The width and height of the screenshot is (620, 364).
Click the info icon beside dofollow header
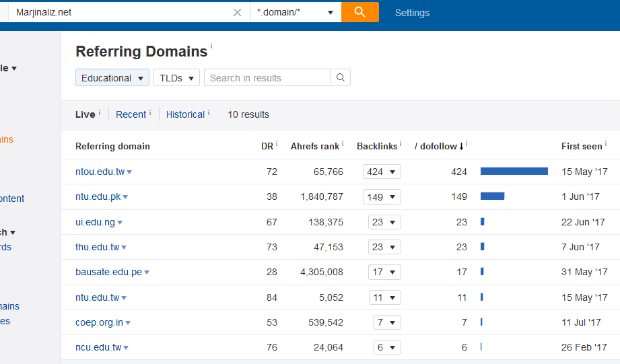[x=467, y=144]
